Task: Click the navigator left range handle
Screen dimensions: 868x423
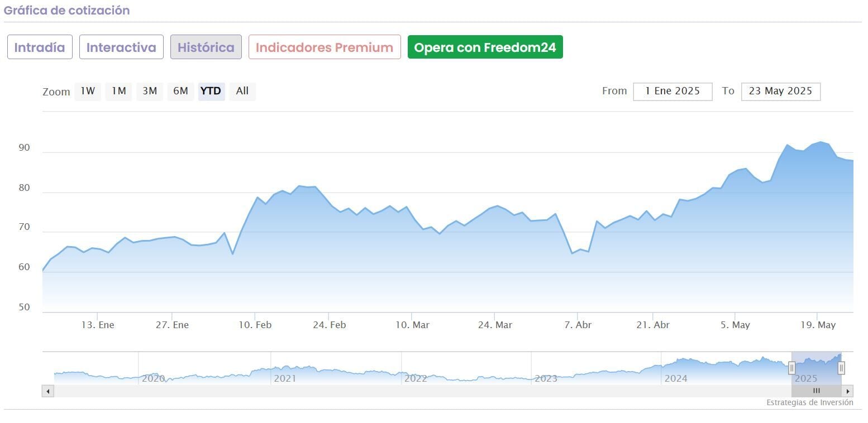Action: click(x=791, y=368)
